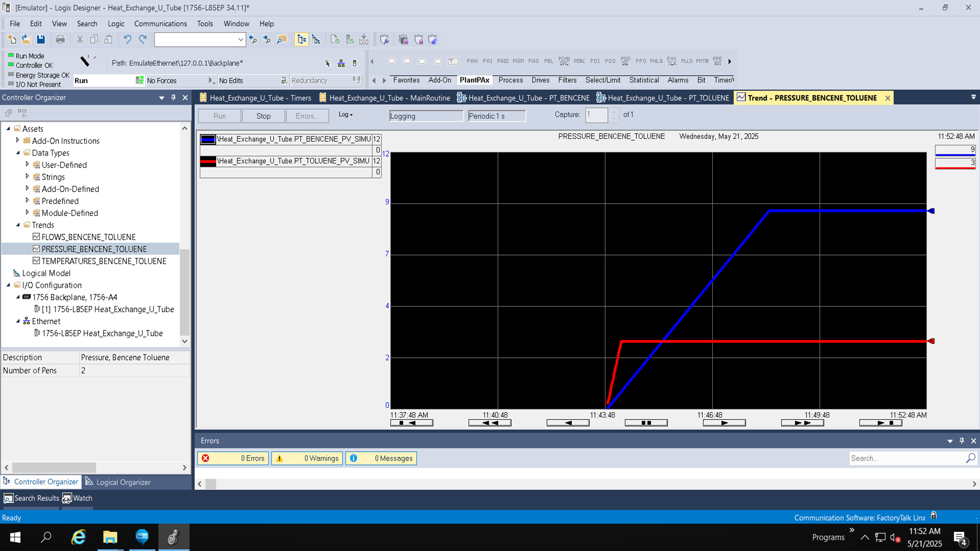The width and height of the screenshot is (980, 551).
Task: Toggle the Controller Organizer toolbar icon
Action: click(301, 39)
